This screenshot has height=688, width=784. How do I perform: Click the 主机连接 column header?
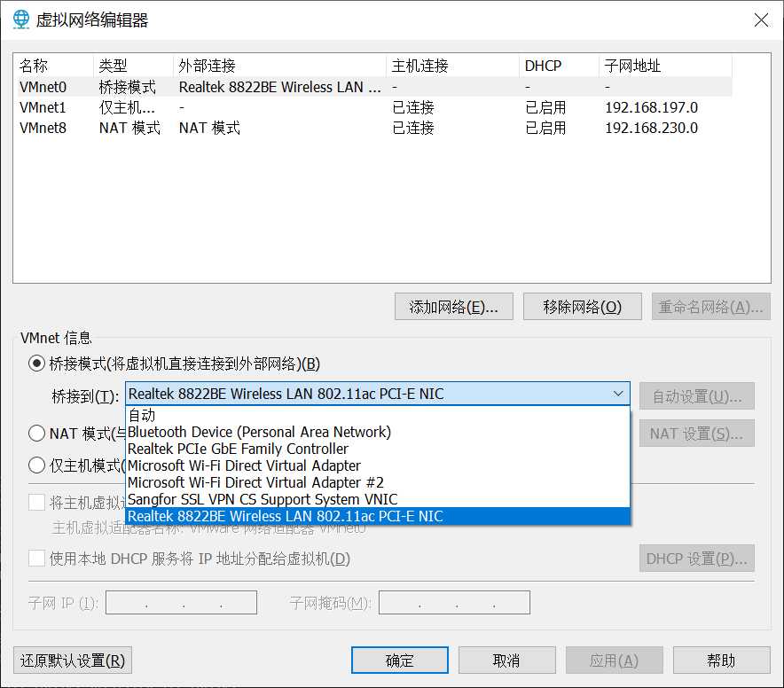[x=452, y=66]
